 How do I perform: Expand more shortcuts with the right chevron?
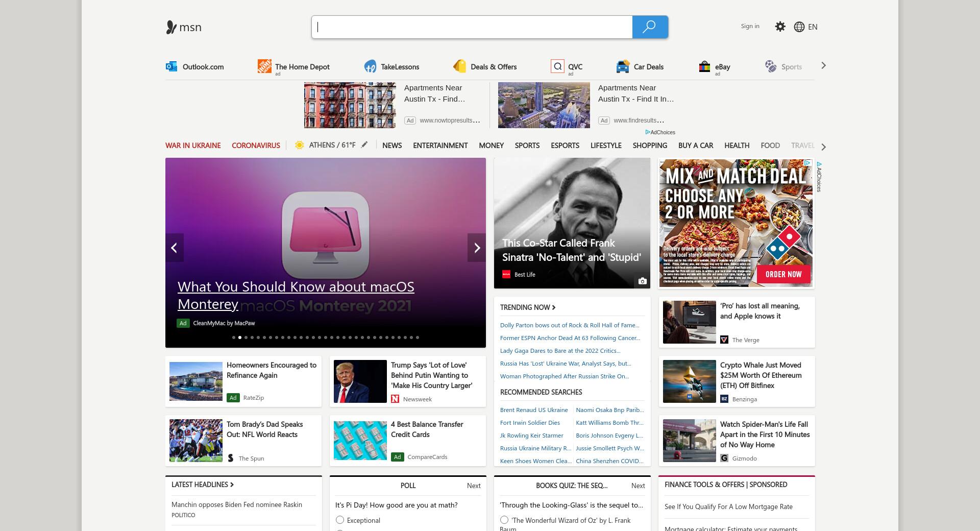tap(823, 65)
